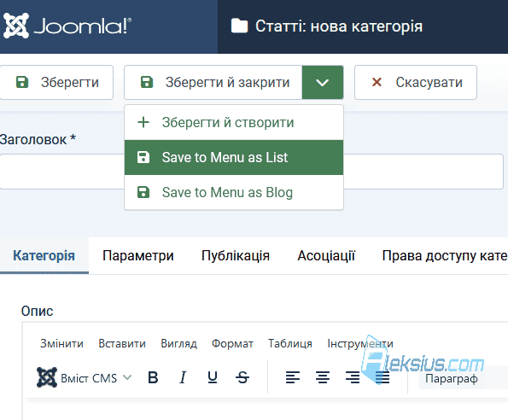Click the Joomla logo
This screenshot has height=420, width=508.
click(67, 26)
